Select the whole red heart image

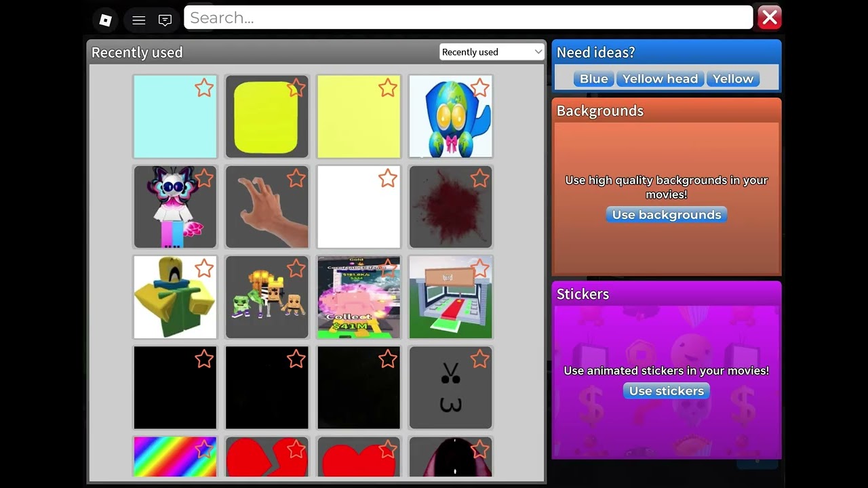click(359, 457)
